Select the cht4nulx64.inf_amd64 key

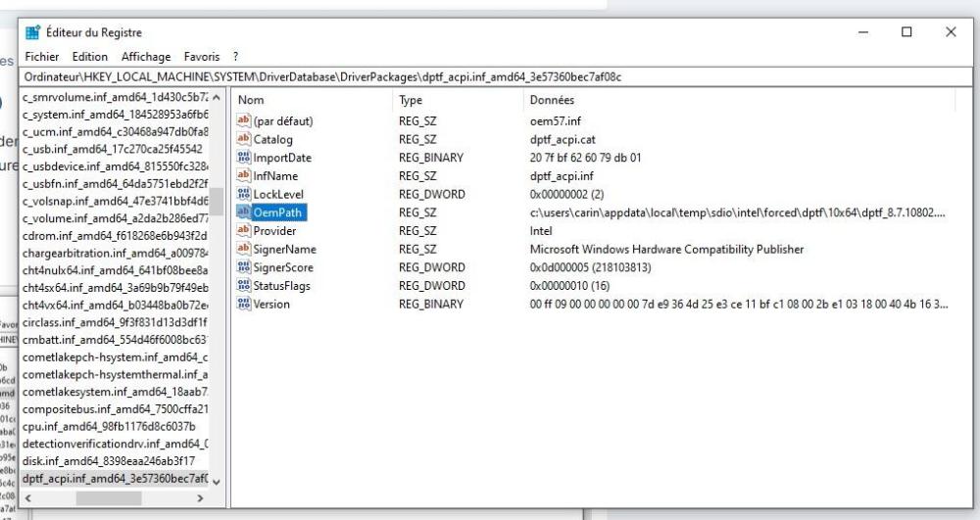click(115, 270)
